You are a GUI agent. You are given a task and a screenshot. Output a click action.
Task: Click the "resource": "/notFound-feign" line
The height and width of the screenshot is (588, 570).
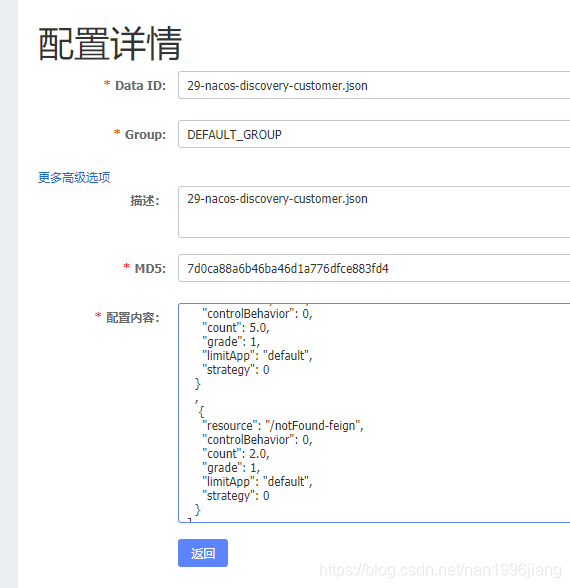283,426
